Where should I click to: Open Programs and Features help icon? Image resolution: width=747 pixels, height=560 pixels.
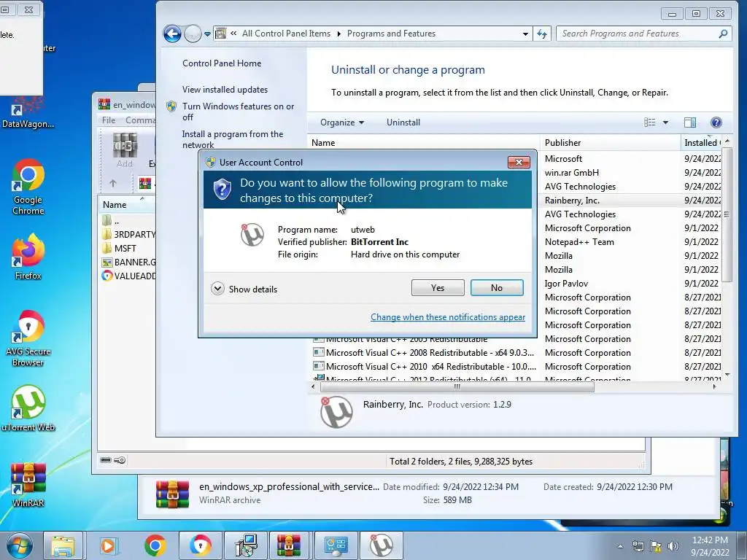click(716, 122)
